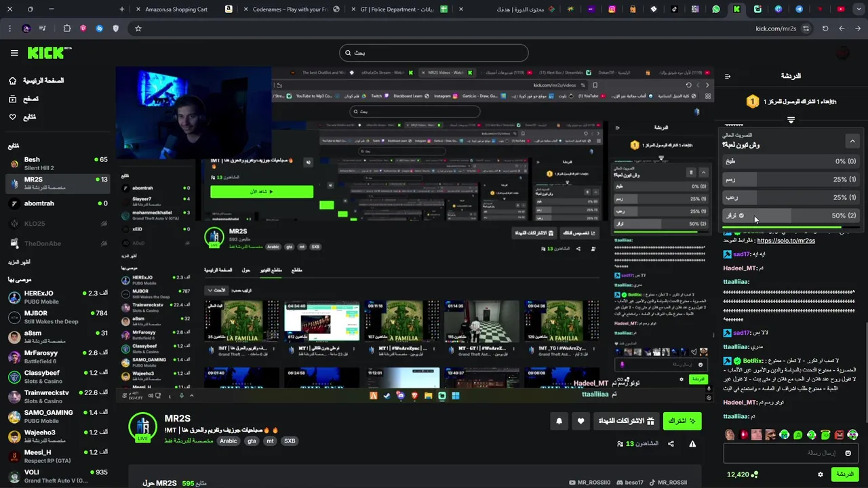The image size is (868, 488).
Task: Collapse the chat panel arrow icon
Action: (728, 76)
